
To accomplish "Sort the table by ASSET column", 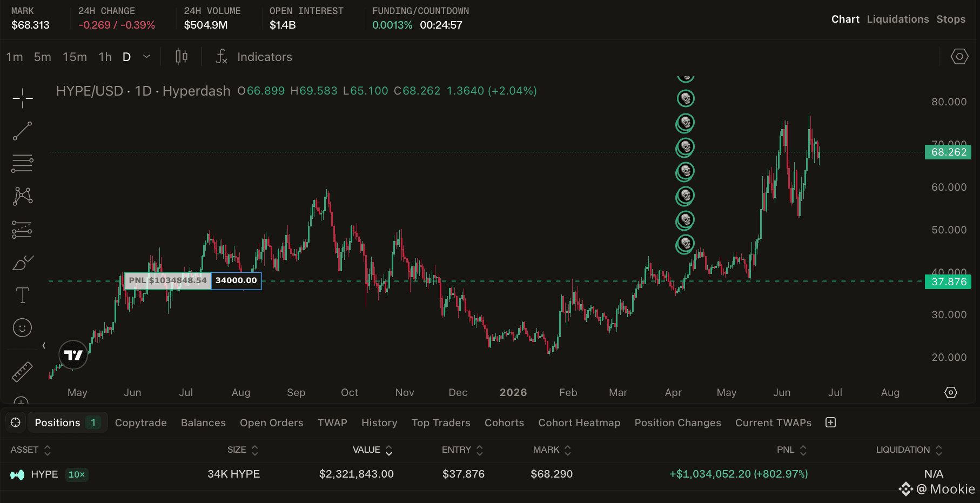I will pos(31,450).
